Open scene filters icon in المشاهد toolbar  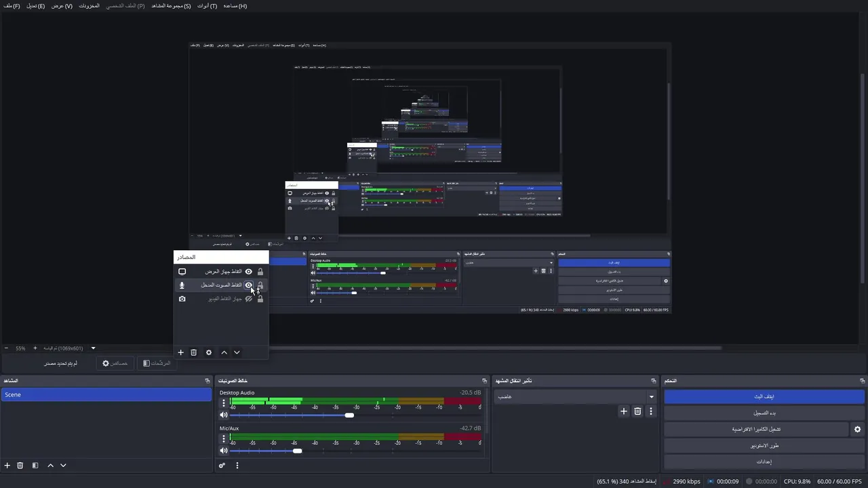click(35, 466)
